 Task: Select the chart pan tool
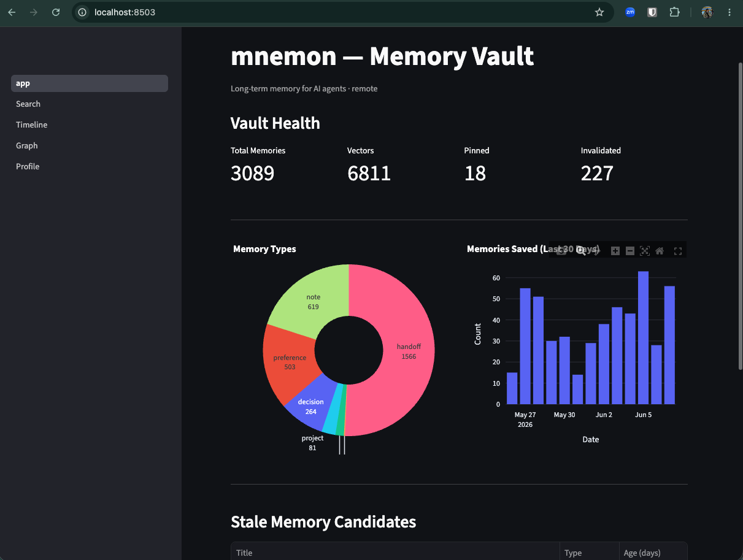[x=596, y=250]
